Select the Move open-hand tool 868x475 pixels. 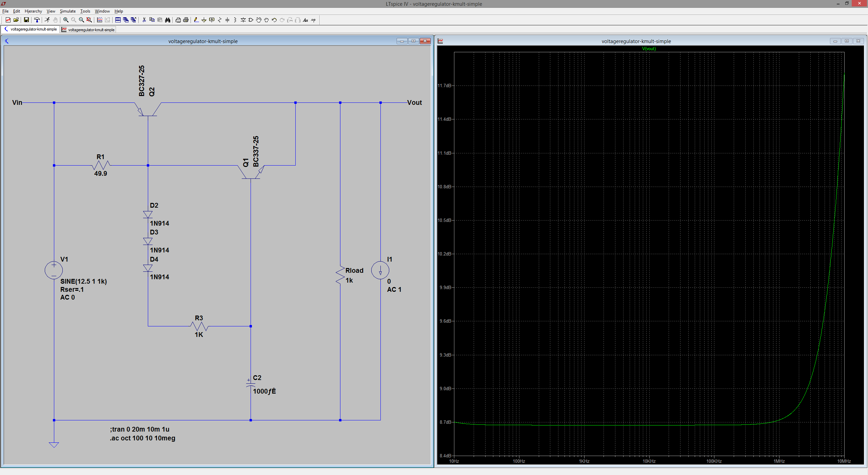[x=259, y=20]
